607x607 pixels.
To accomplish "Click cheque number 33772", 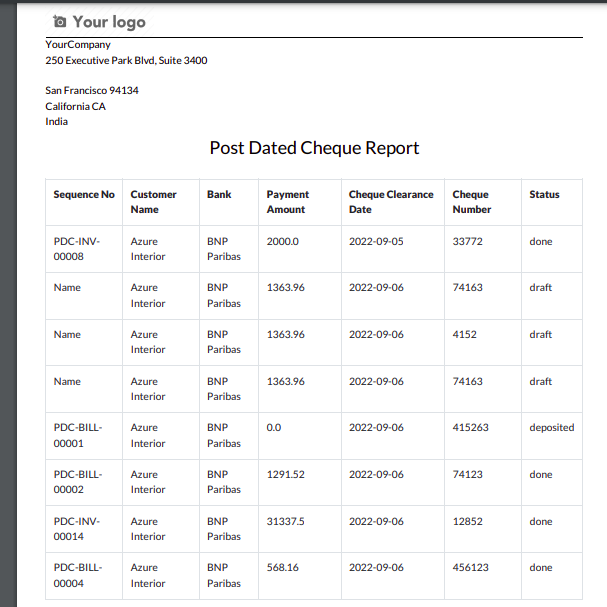I will click(468, 242).
